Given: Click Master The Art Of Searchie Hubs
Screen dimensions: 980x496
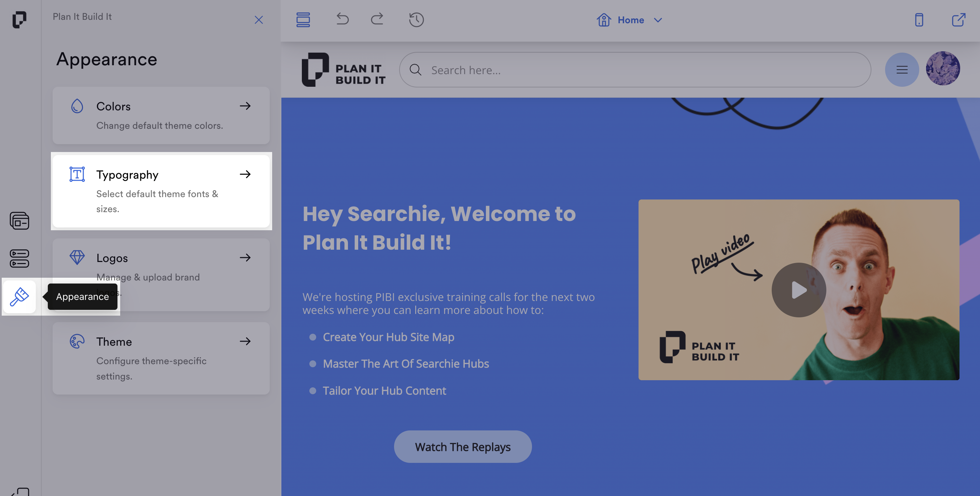Looking at the screenshot, I should (406, 363).
